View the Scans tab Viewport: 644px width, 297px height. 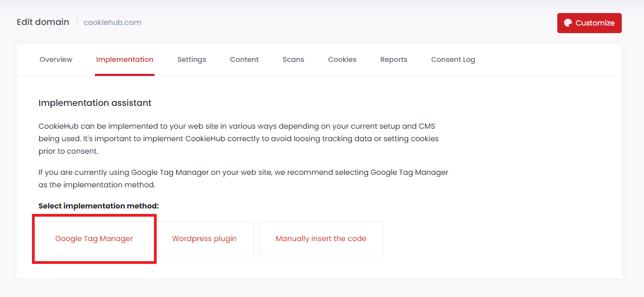pos(293,60)
